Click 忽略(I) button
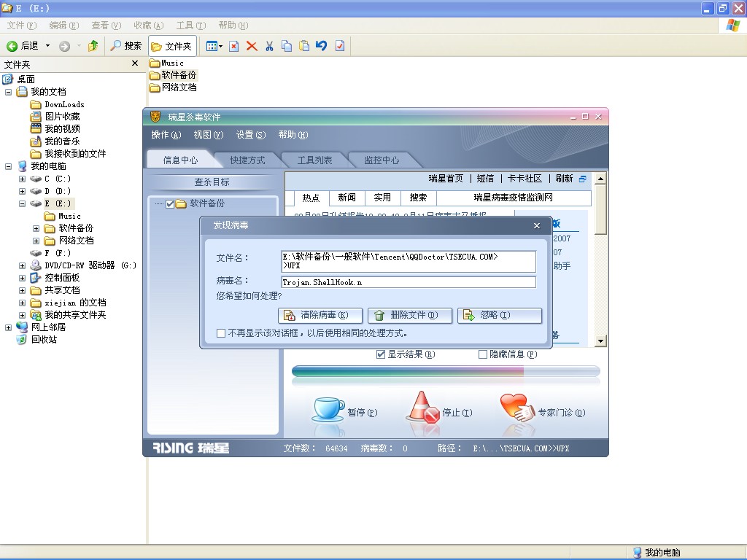 tap(500, 315)
